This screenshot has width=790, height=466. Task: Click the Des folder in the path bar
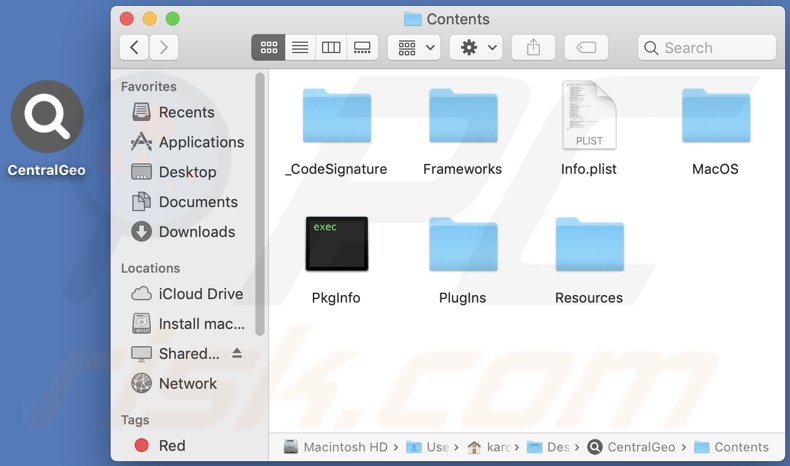click(548, 447)
